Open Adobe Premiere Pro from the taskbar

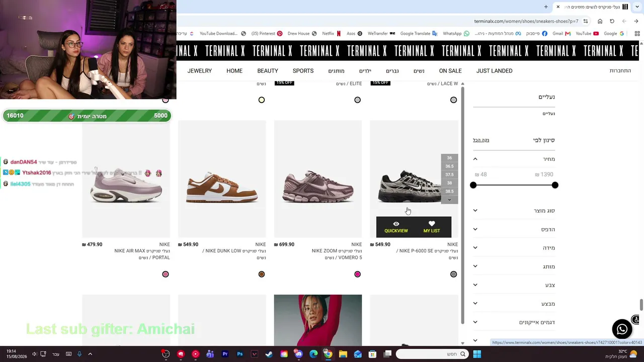coord(225,354)
